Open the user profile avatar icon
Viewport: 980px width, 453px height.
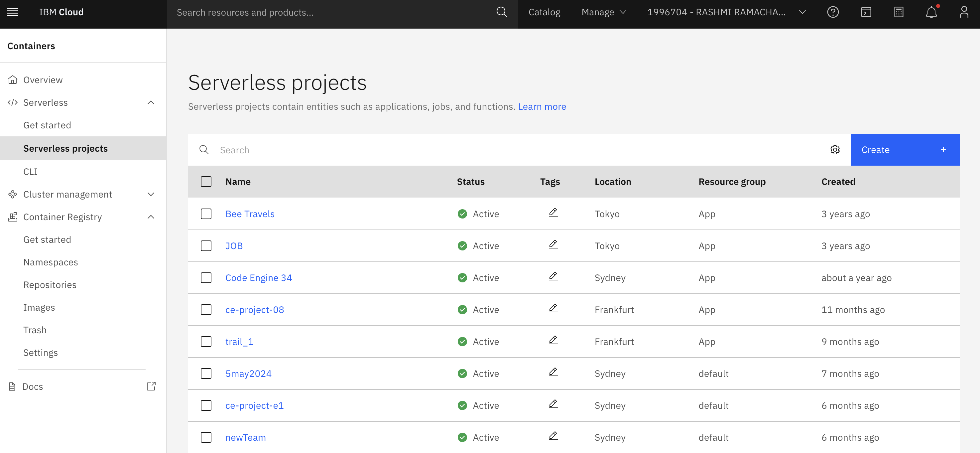(x=964, y=12)
